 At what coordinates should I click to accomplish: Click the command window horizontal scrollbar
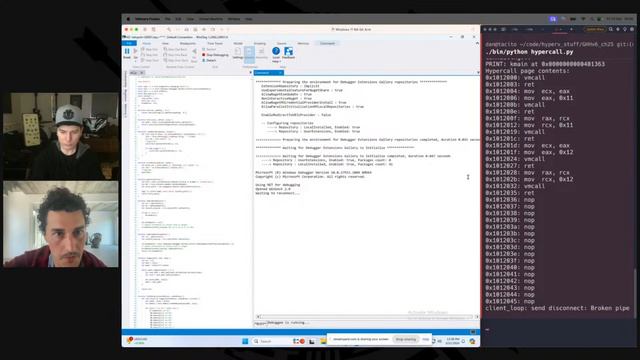[367, 317]
